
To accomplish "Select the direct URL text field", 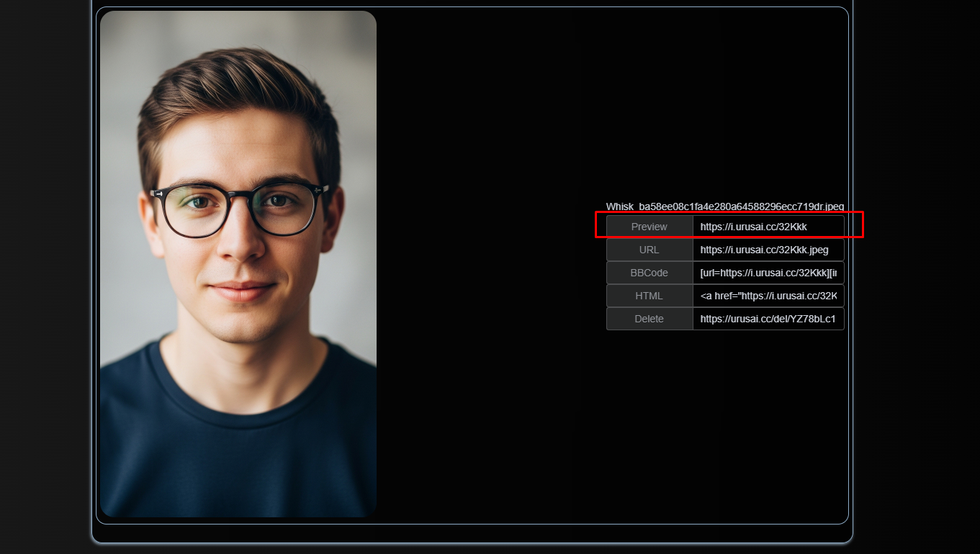I will (x=768, y=250).
